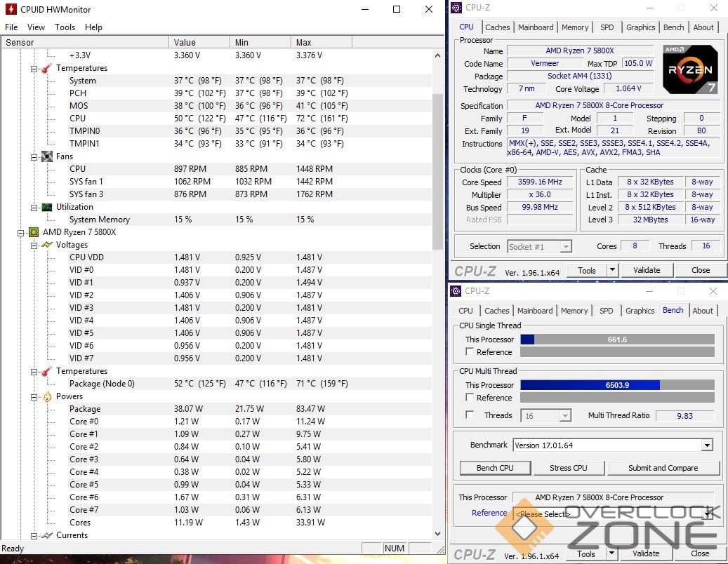Click the Voltages lightning icon
Viewport: 728px width, 564px height.
(46, 245)
